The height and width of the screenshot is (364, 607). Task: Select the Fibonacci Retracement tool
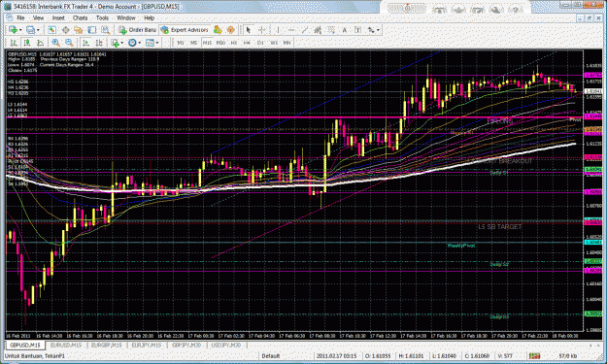coord(331,30)
